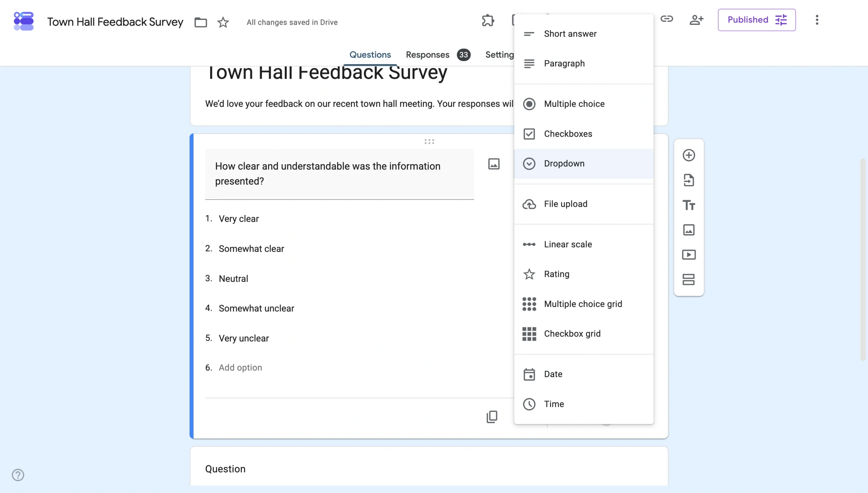The width and height of the screenshot is (868, 493).
Task: Edit the question title text field
Action: point(339,174)
